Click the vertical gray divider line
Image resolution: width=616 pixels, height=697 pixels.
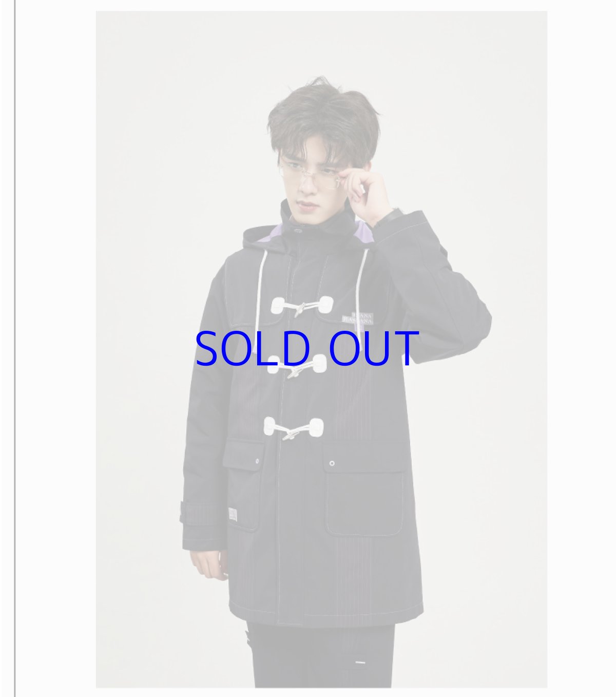tap(14, 348)
